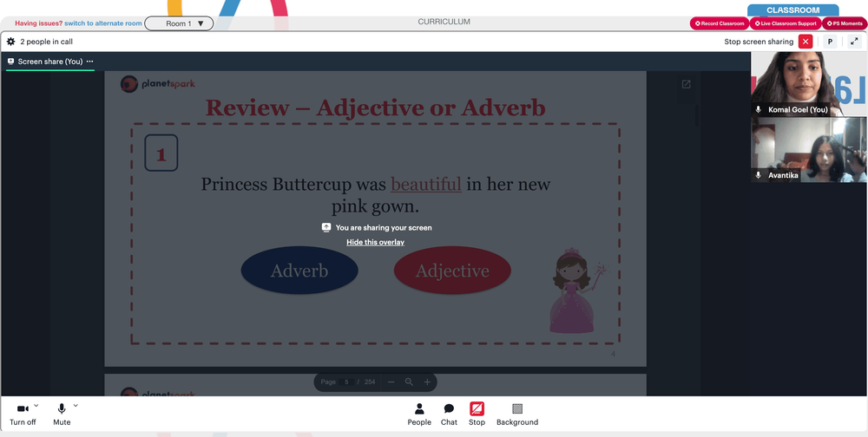Choose the Adverb oval answer

click(x=299, y=271)
